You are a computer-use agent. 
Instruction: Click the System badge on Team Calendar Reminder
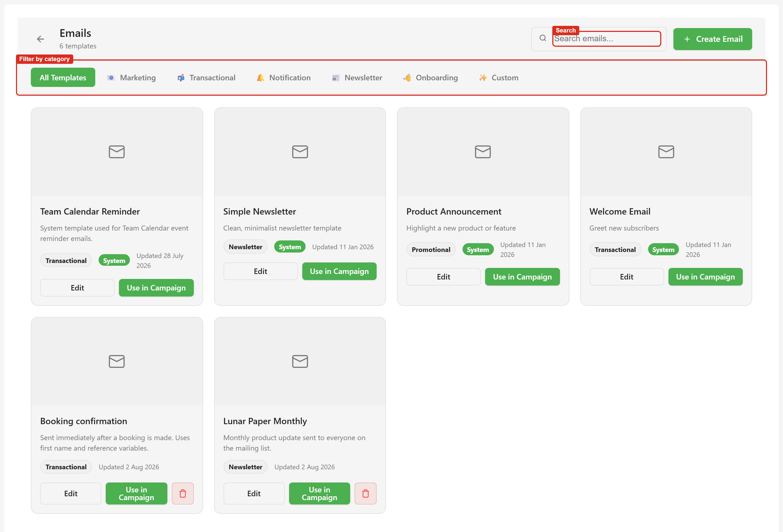114,260
